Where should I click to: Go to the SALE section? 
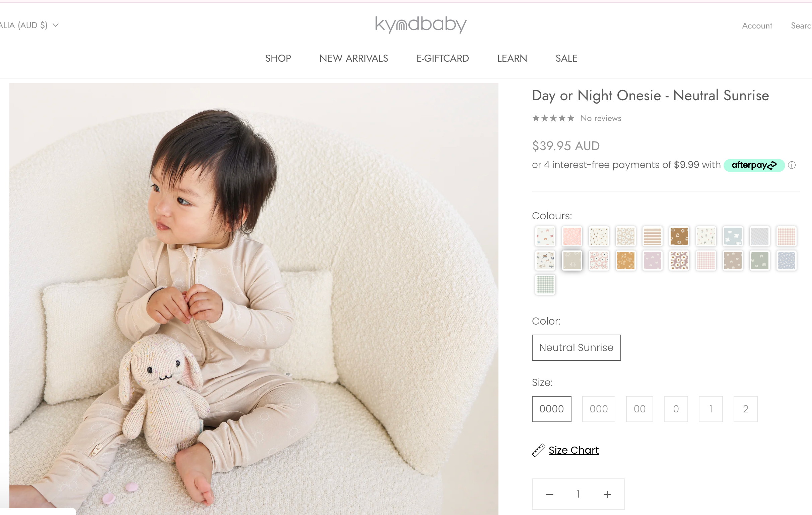(x=566, y=58)
